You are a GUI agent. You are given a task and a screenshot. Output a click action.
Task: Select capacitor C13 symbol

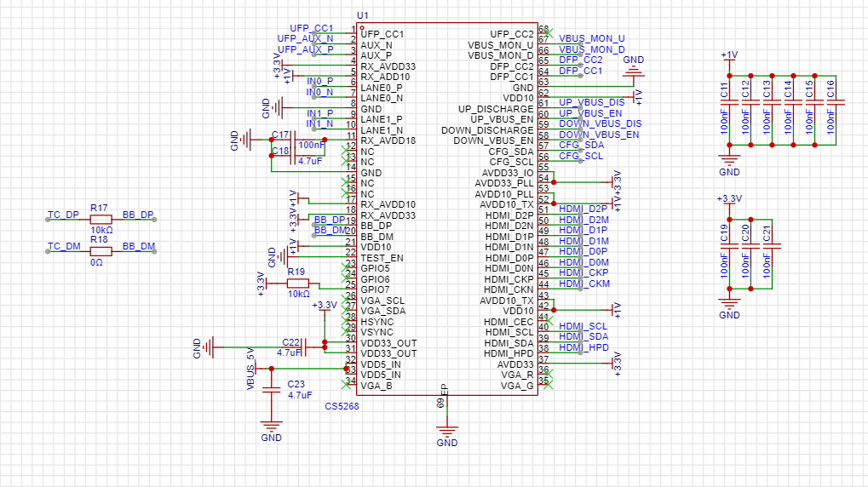coord(773,102)
